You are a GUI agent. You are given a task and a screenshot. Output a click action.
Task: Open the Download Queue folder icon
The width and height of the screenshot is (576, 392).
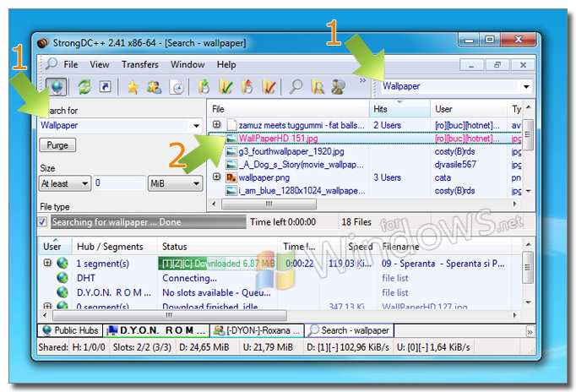(x=204, y=87)
